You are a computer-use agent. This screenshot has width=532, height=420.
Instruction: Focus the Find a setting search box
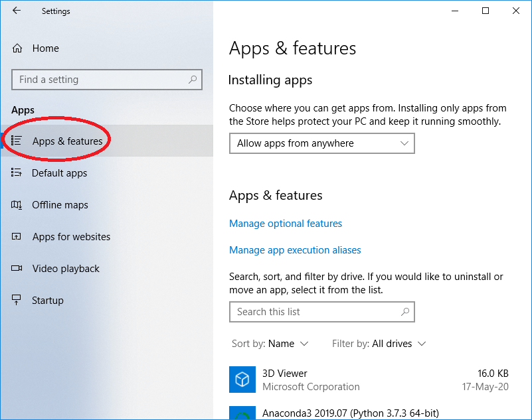(x=107, y=80)
